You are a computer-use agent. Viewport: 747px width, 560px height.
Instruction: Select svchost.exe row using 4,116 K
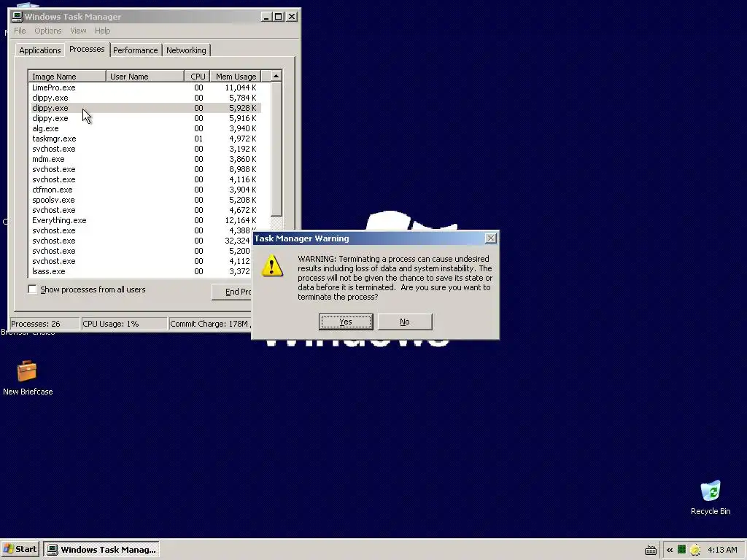click(x=144, y=179)
